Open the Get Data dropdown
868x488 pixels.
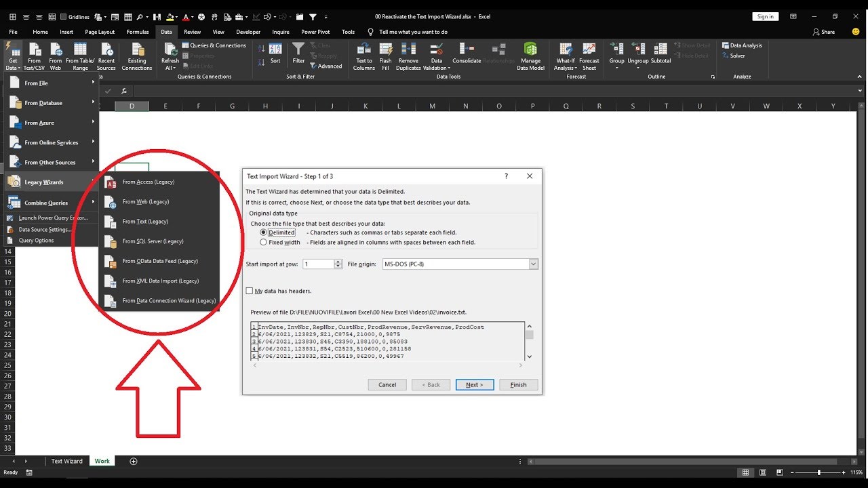[x=13, y=56]
